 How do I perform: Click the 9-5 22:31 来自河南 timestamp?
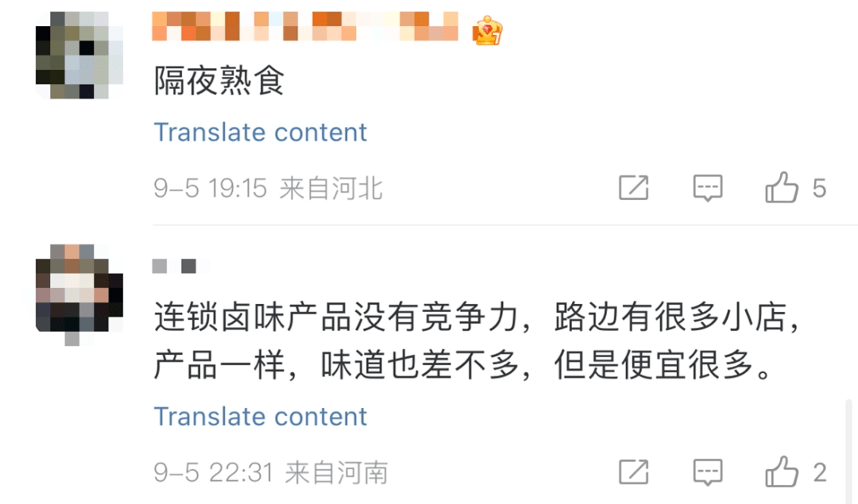270,473
